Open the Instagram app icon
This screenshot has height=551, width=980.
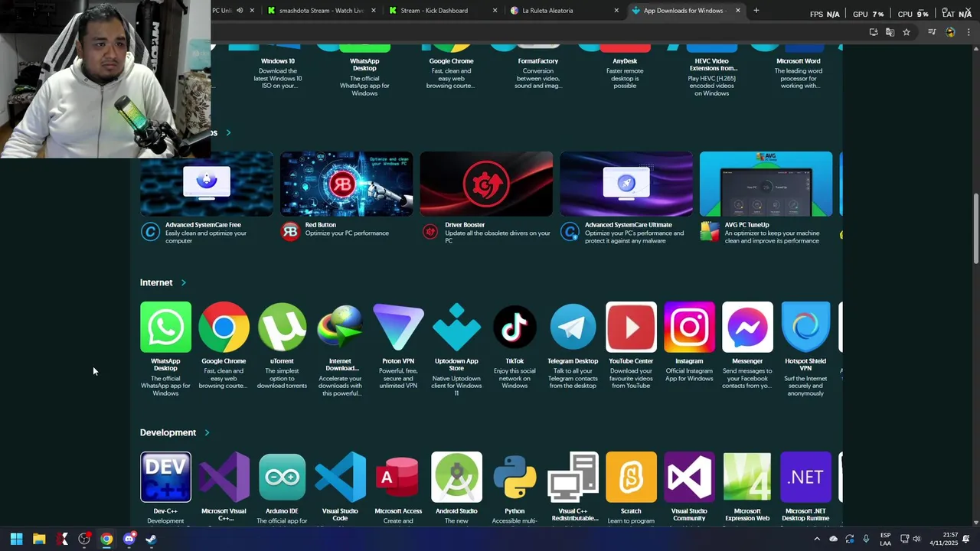[x=689, y=327]
